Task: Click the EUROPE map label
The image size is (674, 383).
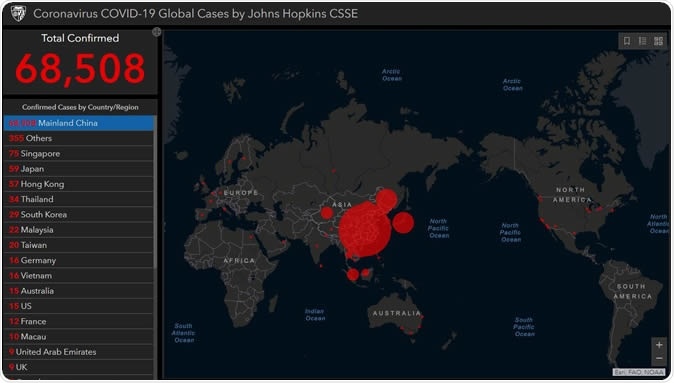Action: [241, 193]
